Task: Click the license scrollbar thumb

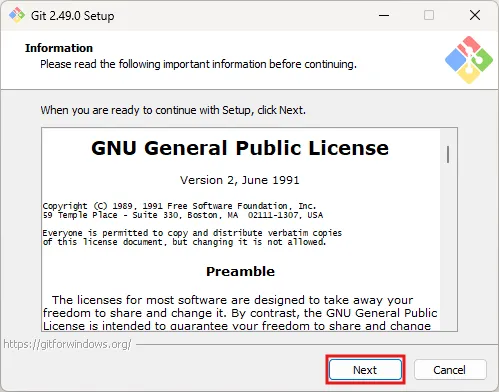Action: click(448, 154)
